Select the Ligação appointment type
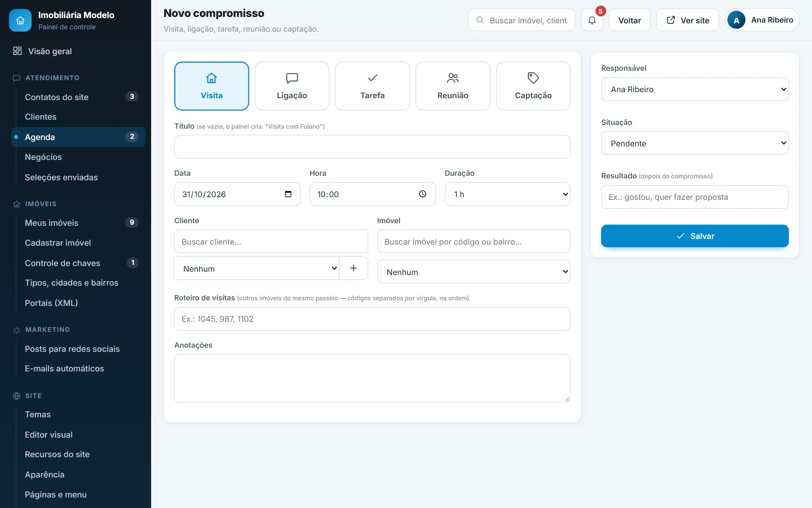This screenshot has height=508, width=812. pos(292,86)
